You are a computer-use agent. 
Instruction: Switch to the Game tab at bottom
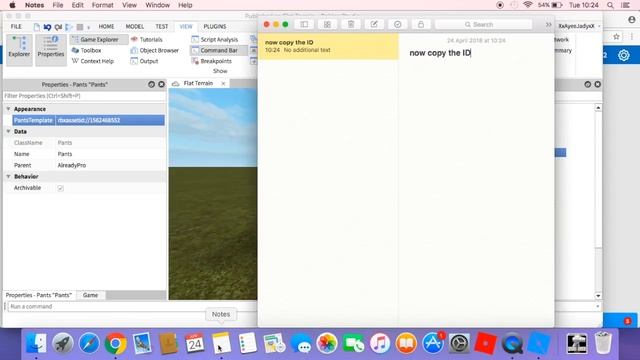point(90,295)
